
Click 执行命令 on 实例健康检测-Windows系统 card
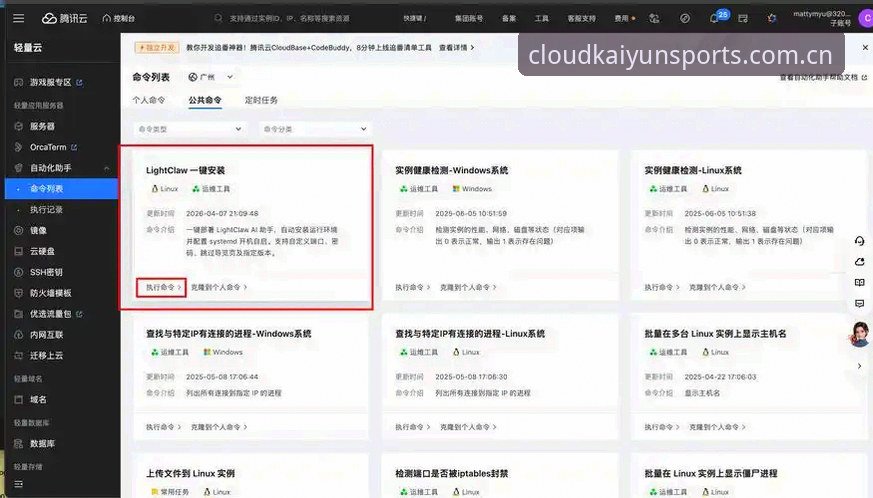point(413,287)
